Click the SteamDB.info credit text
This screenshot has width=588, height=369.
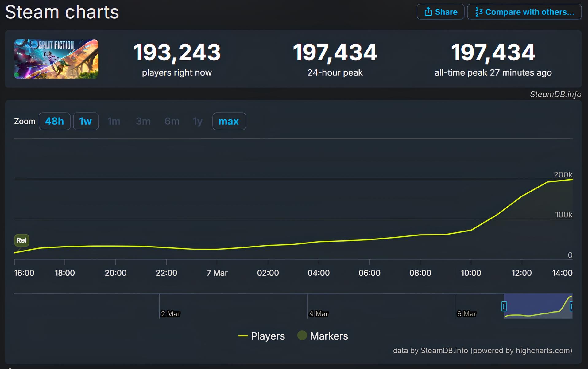555,94
